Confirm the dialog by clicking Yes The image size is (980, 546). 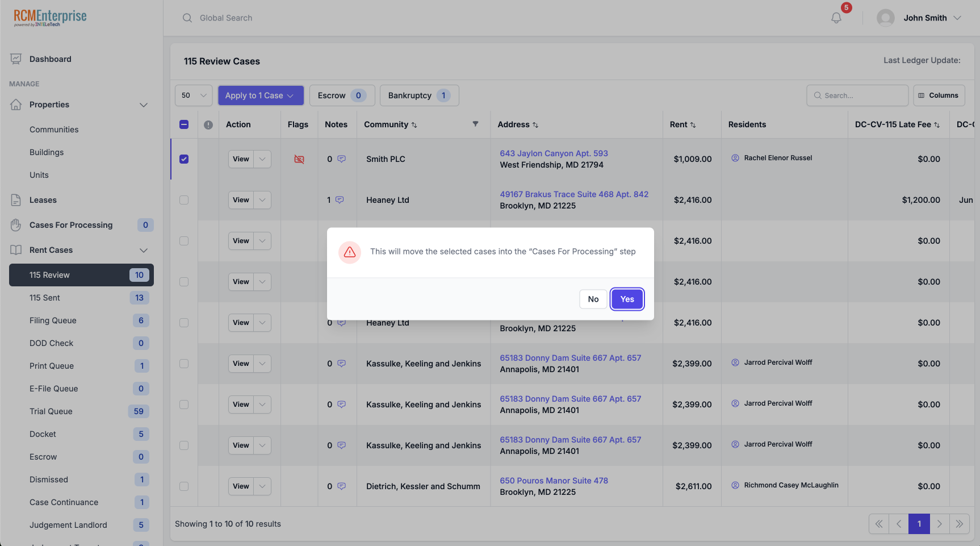627,299
